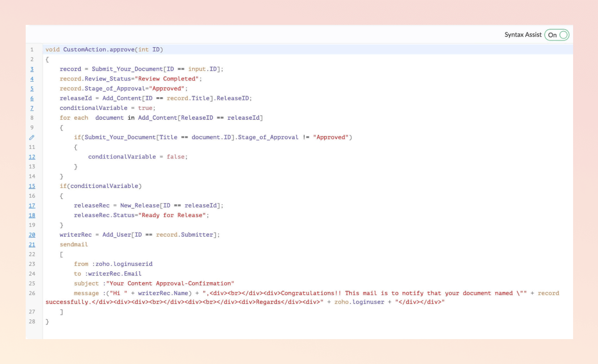
Task: Open line 18 via gutter number
Action: click(32, 215)
